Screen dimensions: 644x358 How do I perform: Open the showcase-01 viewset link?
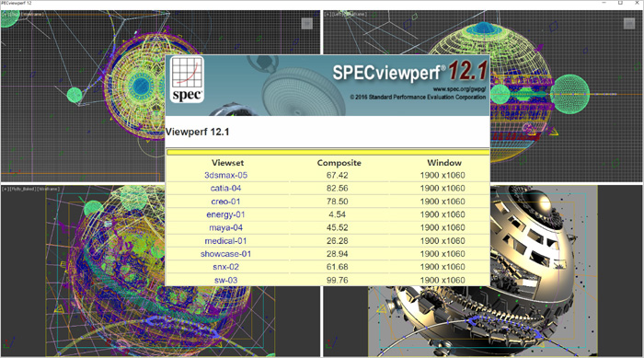click(226, 254)
